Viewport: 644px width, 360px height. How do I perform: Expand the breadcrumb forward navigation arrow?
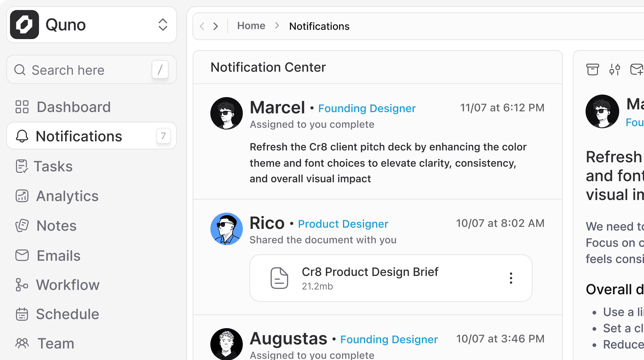[216, 26]
